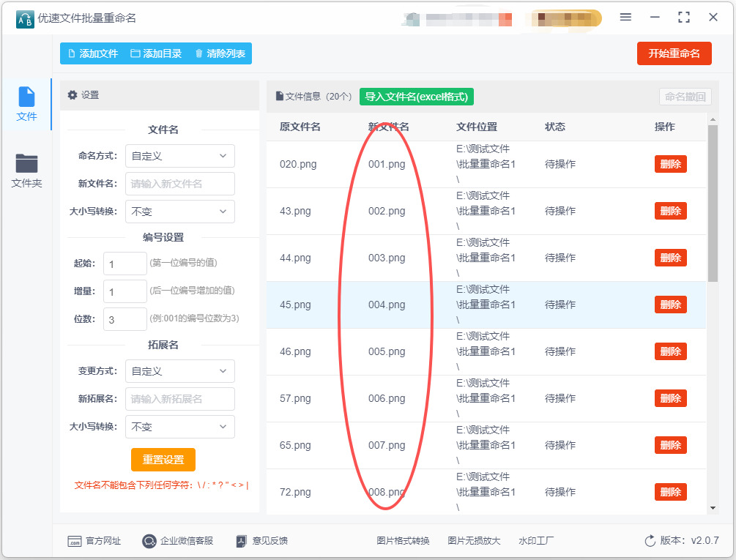Click the Clear List (清除列表) trash icon
Viewport: 736px width, 560px height.
coord(199,53)
